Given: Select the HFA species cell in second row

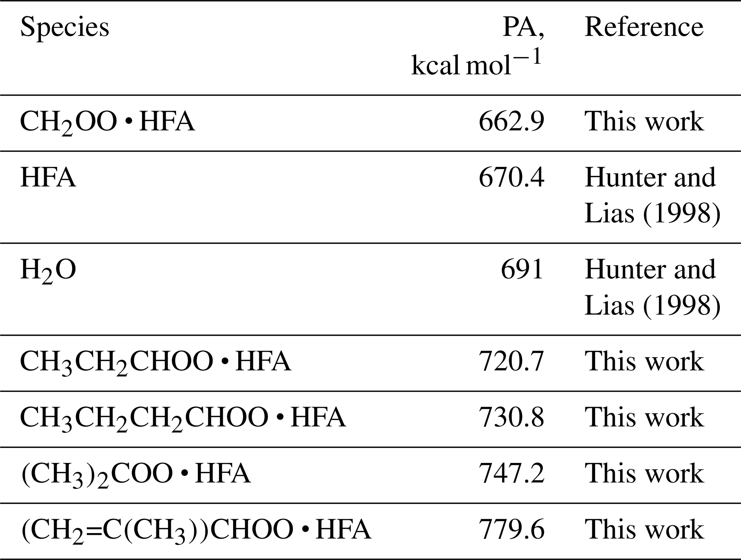Looking at the screenshot, I should [x=48, y=178].
